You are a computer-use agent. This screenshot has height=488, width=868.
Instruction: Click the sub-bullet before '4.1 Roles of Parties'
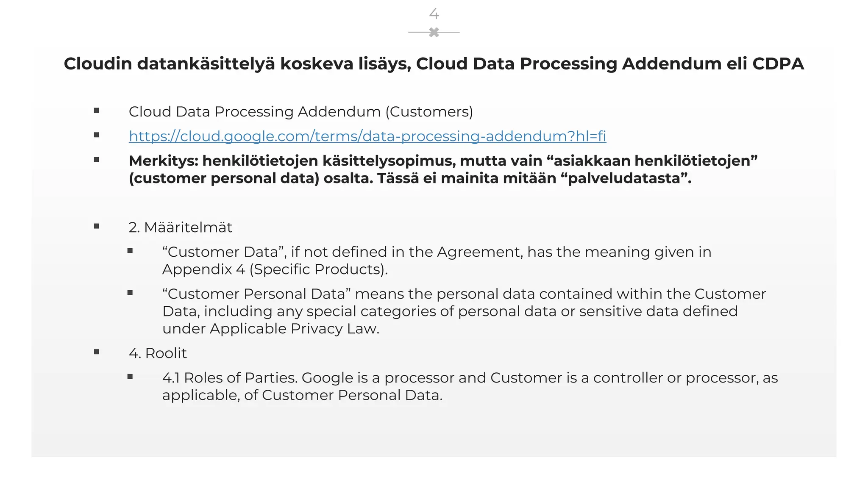point(130,377)
